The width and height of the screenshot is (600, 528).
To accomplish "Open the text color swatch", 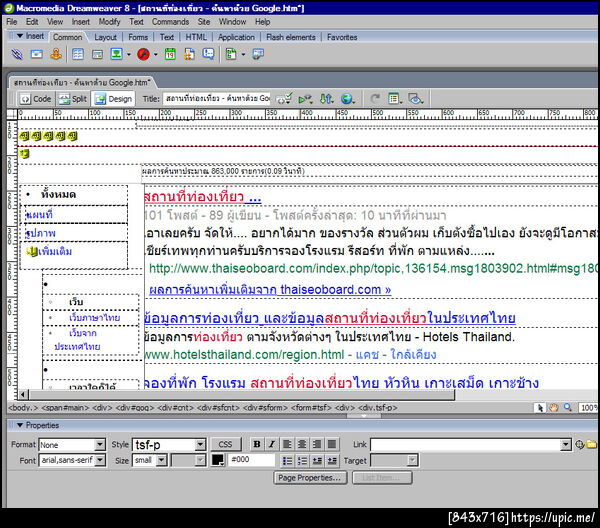I will coord(218,460).
